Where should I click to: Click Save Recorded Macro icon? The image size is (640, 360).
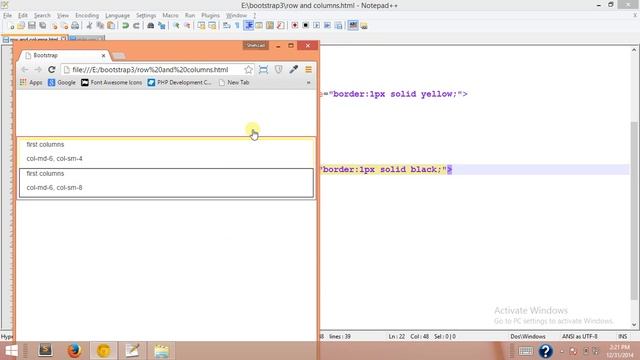point(338,26)
